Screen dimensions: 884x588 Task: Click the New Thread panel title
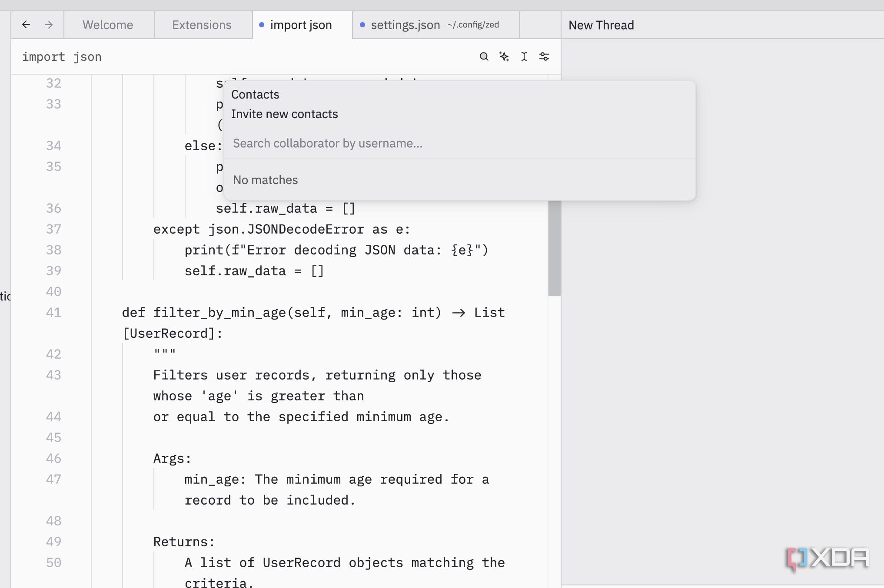pos(601,25)
